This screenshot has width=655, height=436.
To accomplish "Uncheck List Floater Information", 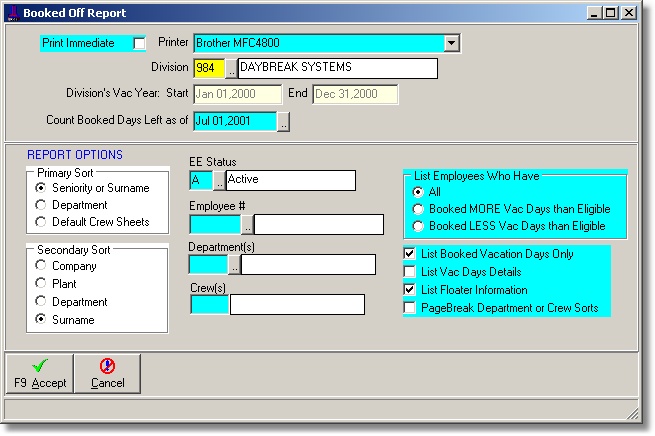I will [x=410, y=289].
